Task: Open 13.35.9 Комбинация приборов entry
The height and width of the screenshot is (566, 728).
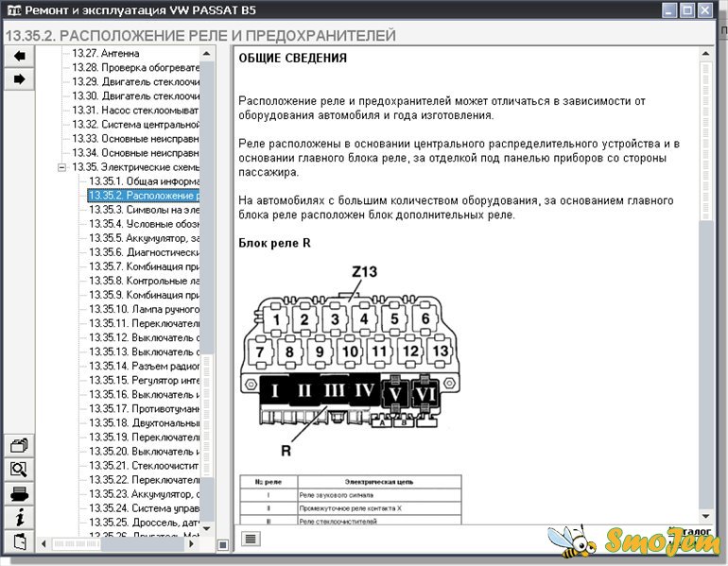Action: (x=144, y=295)
